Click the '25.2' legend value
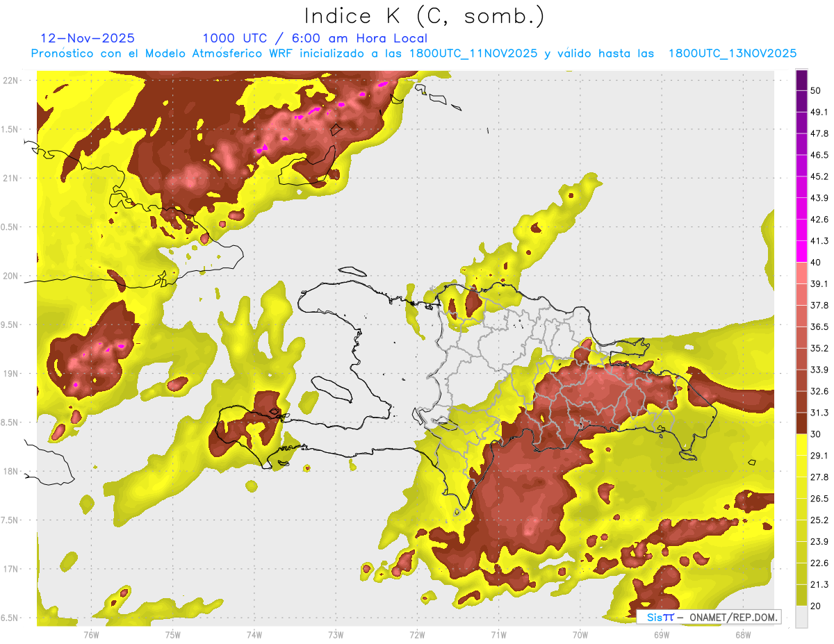 [x=819, y=520]
